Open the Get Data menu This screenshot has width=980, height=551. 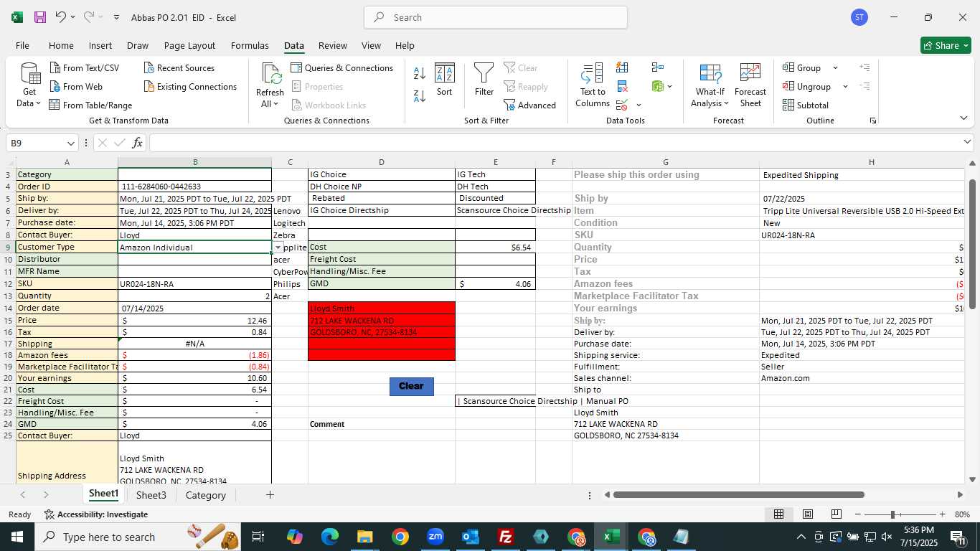(29, 85)
